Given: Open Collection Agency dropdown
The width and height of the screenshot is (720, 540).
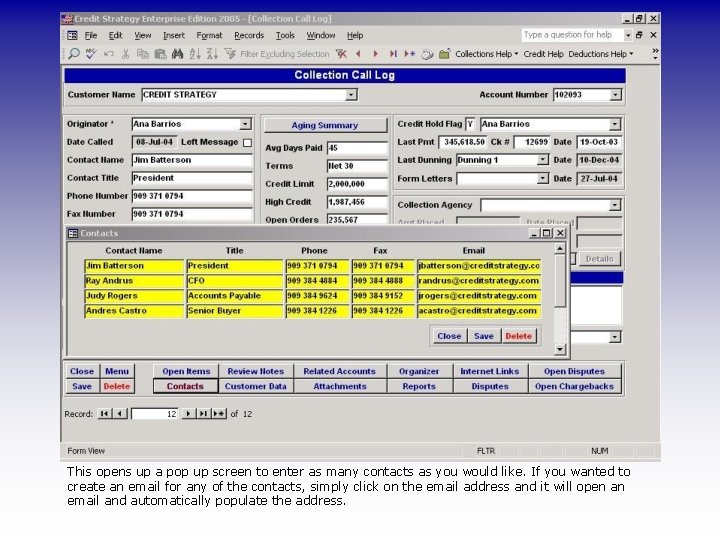Looking at the screenshot, I should [x=614, y=205].
